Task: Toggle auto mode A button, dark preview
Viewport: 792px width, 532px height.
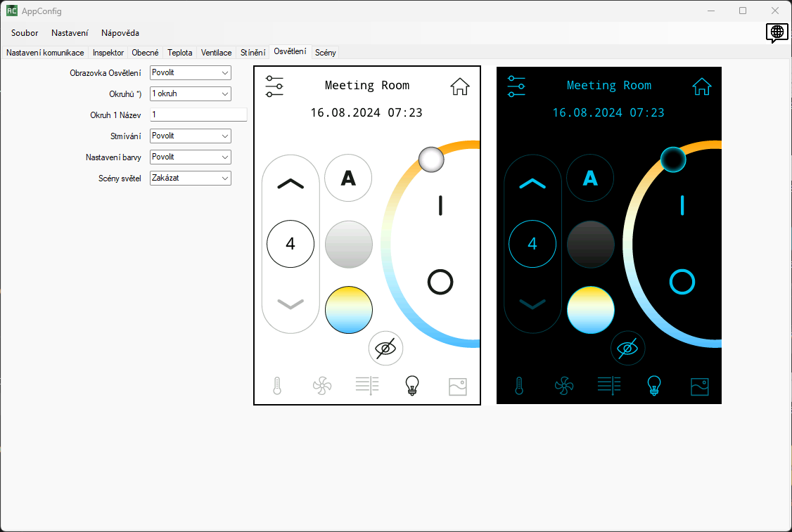Action: 590,179
